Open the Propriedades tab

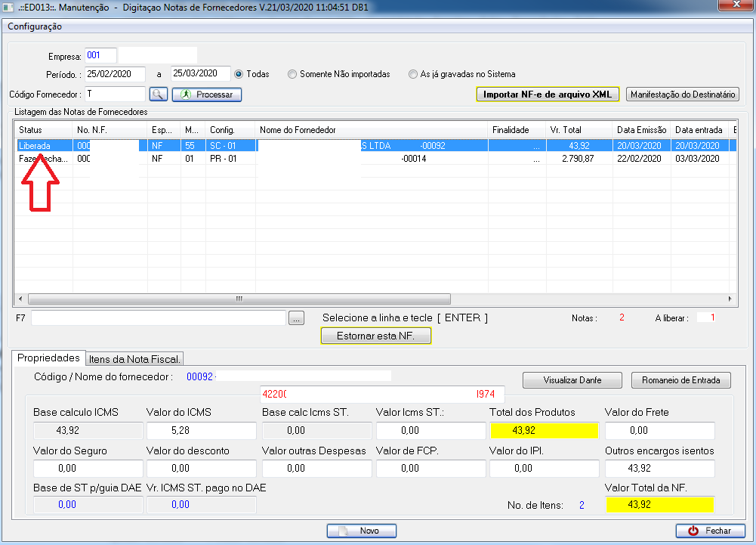(48, 358)
